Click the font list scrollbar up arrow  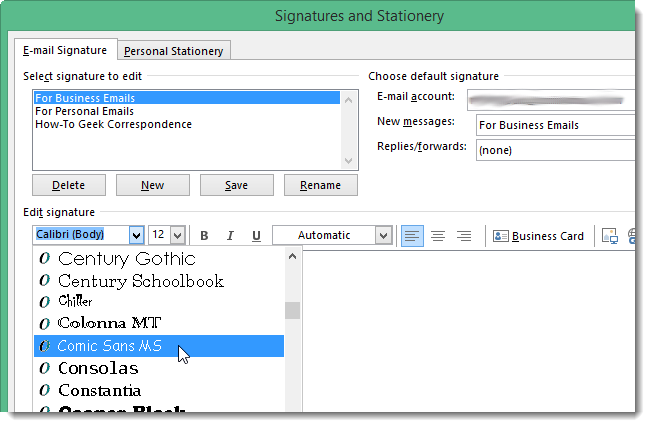[x=292, y=257]
